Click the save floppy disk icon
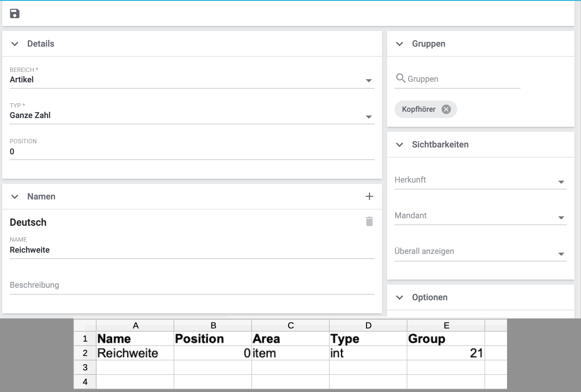Image resolution: width=581 pixels, height=392 pixels. [15, 14]
